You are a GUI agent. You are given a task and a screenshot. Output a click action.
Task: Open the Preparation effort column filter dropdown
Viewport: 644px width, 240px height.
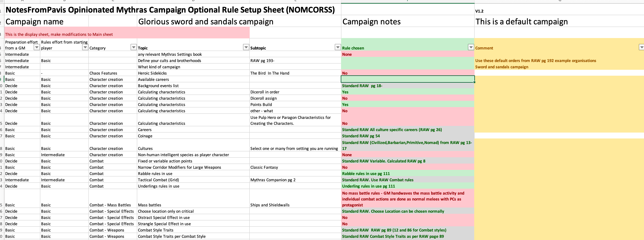(37, 47)
